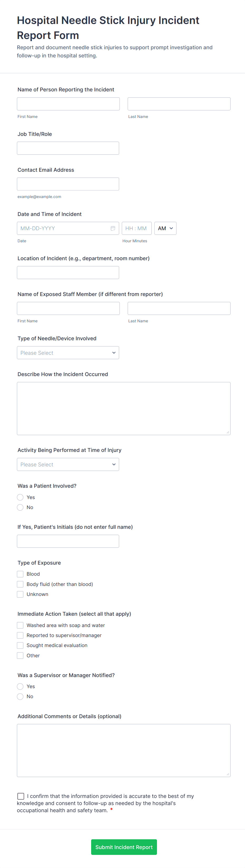Image resolution: width=245 pixels, height=868 pixels.
Task: Check the accuracy confirmation consent checkbox
Action: pyautogui.click(x=21, y=796)
